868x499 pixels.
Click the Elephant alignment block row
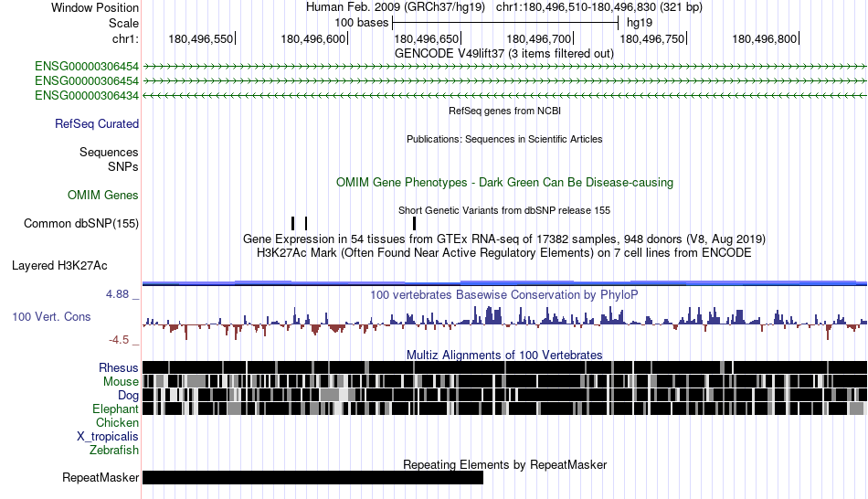[505, 409]
